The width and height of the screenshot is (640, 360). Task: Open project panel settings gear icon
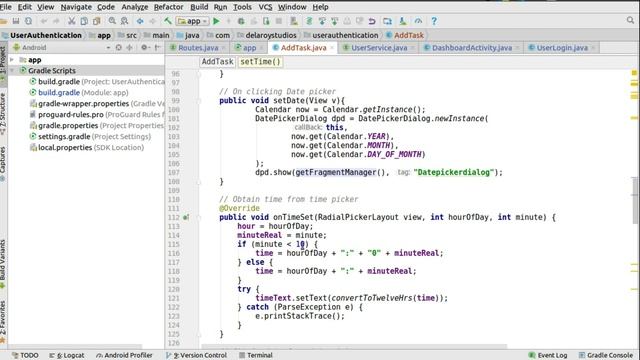[144, 47]
